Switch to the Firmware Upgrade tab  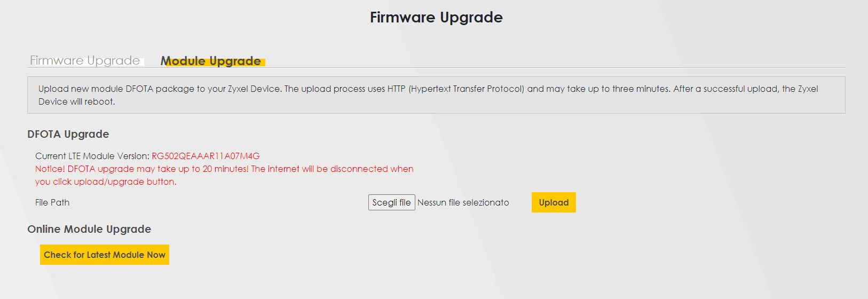85,60
